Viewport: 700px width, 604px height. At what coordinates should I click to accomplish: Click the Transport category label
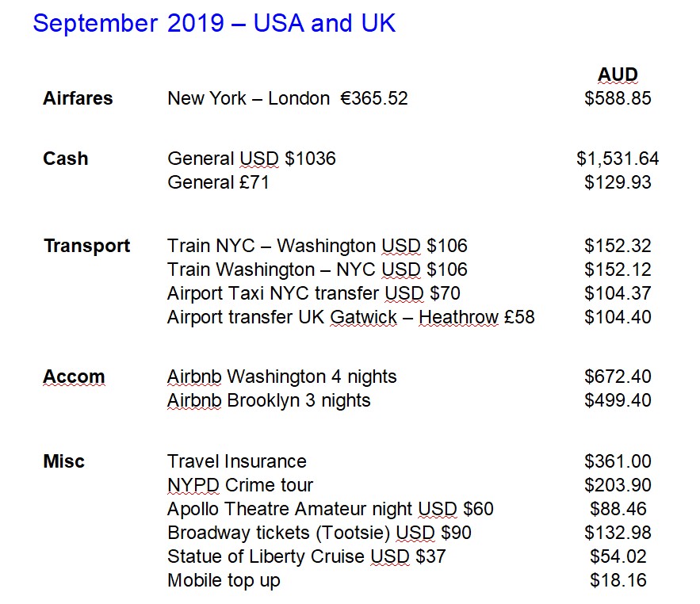click(86, 246)
